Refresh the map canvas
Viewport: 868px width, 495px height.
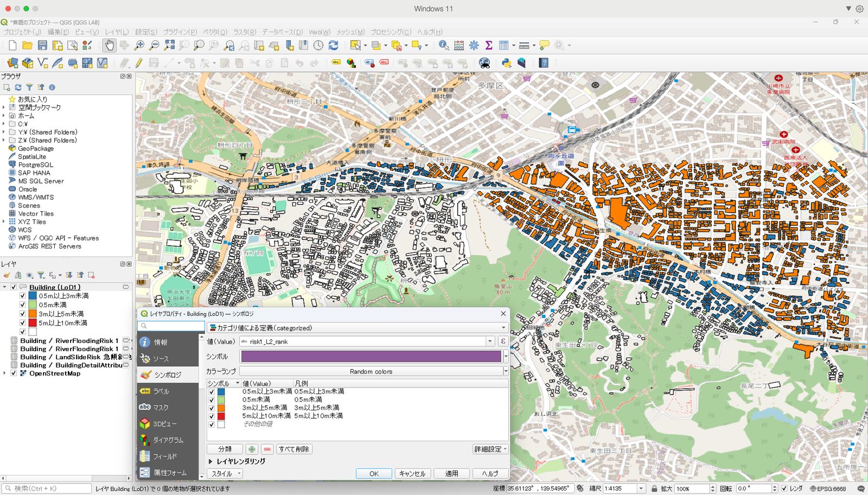click(333, 45)
